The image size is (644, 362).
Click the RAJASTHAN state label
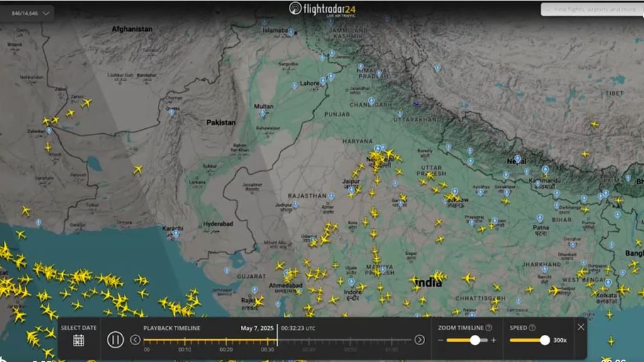pos(307,196)
